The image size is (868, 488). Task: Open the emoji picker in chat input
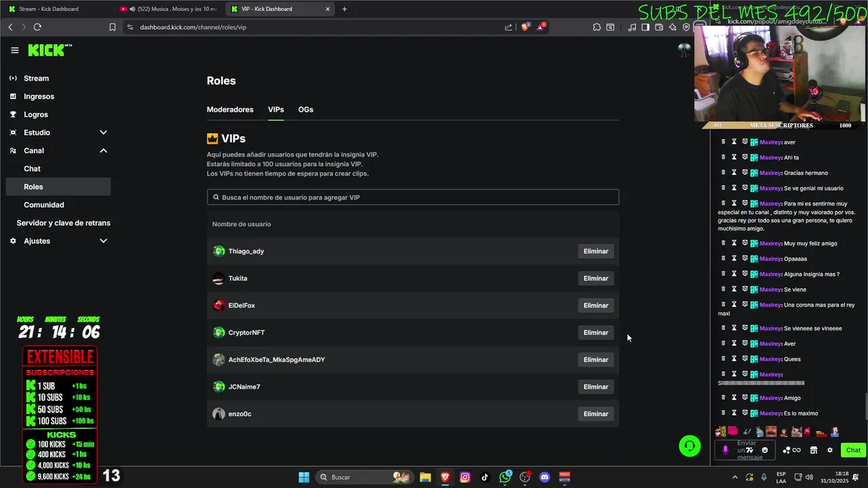tap(765, 450)
